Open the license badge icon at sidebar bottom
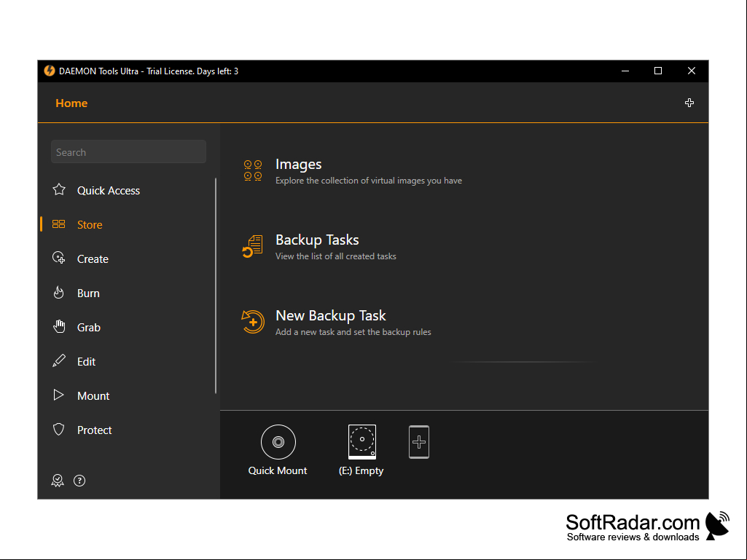The width and height of the screenshot is (747, 560). pyautogui.click(x=58, y=481)
